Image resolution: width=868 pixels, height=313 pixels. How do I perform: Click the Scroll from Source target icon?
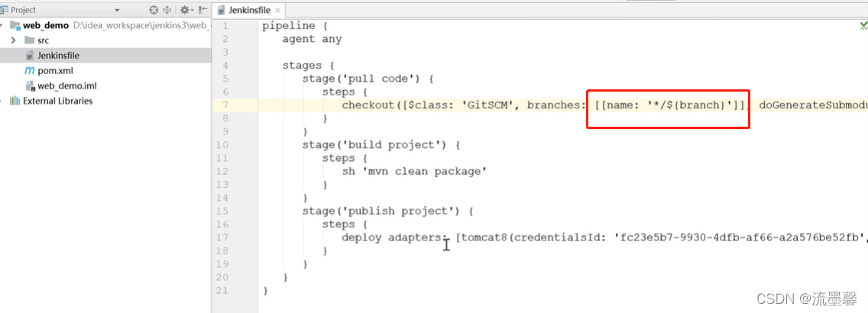tap(154, 10)
